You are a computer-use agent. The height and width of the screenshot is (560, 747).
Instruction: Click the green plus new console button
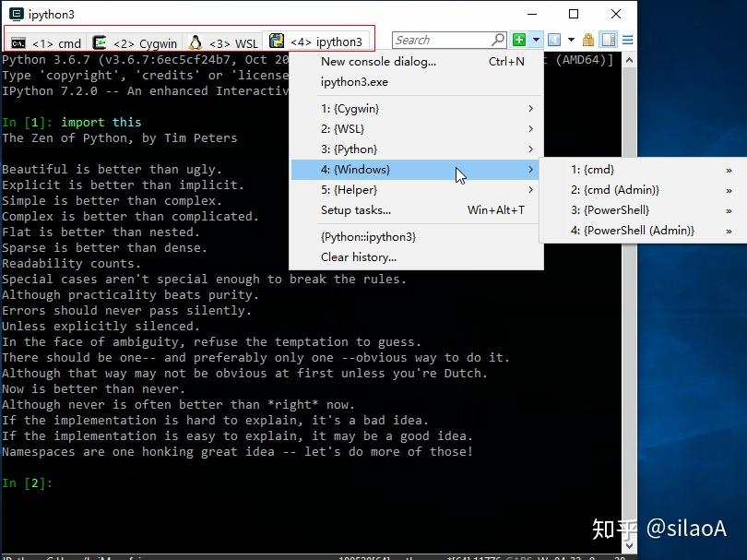pos(519,40)
